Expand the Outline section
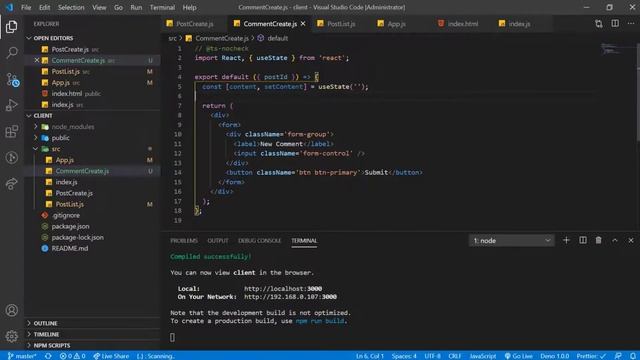Image resolution: width=640 pixels, height=360 pixels. (45, 323)
